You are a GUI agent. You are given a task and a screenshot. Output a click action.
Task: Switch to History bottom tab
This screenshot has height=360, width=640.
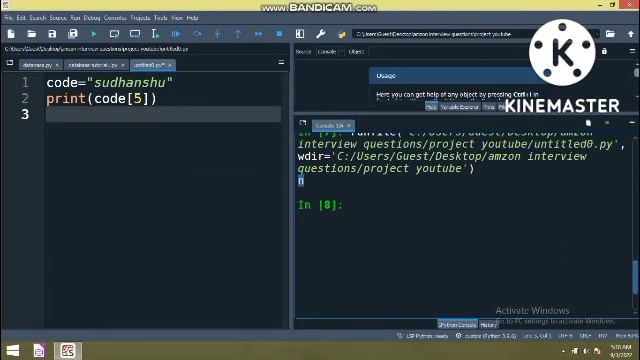[489, 325]
